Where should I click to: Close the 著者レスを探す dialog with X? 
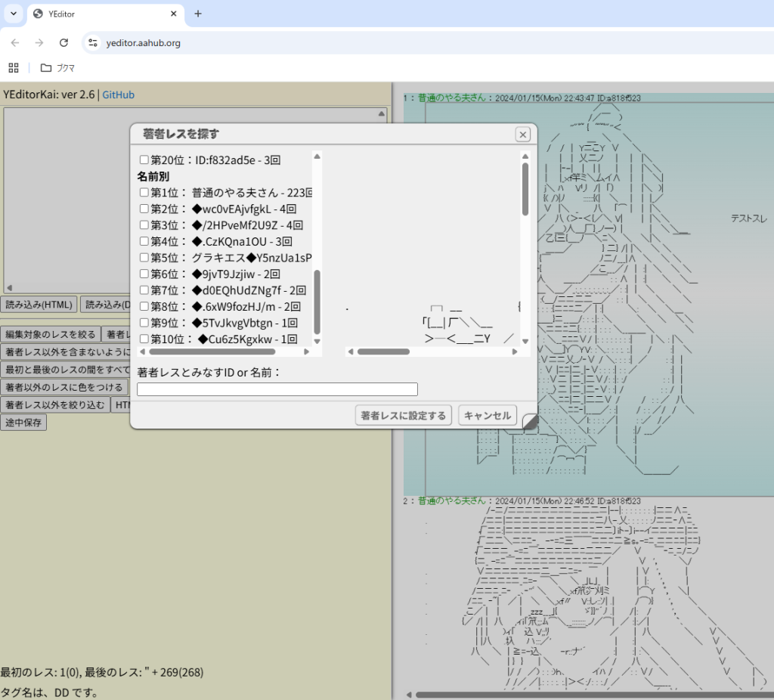[522, 135]
